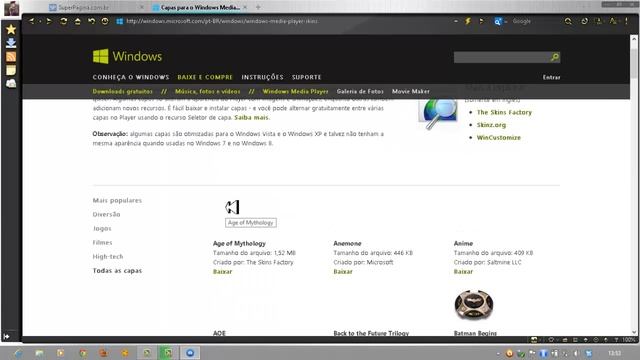Click the site search magnifier button
Viewport: 640px width, 360px height.
[x=555, y=57]
